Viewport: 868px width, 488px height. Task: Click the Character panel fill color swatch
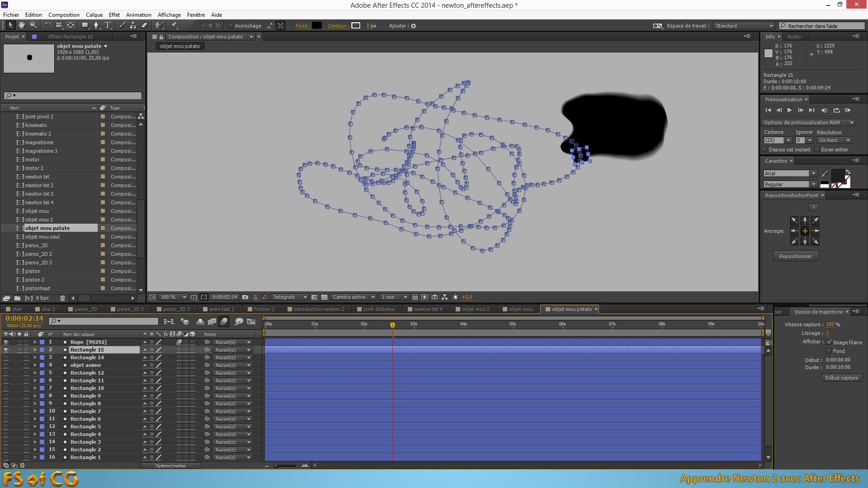click(837, 175)
